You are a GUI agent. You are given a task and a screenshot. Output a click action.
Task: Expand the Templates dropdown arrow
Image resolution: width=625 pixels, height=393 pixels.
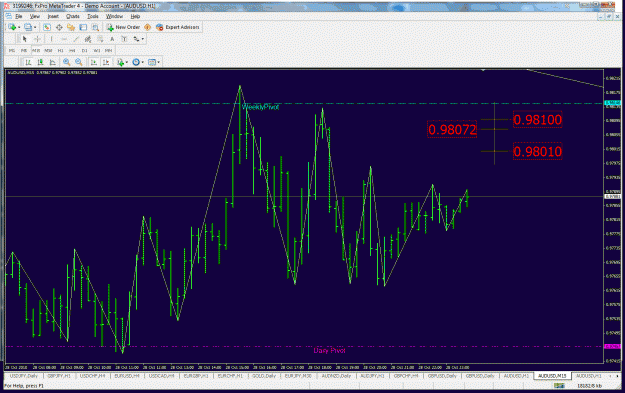click(x=159, y=62)
